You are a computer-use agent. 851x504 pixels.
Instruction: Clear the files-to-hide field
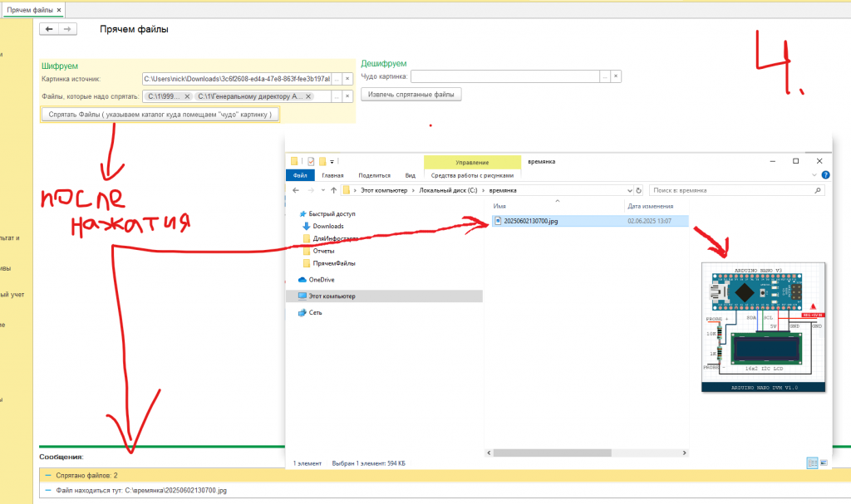coord(347,96)
